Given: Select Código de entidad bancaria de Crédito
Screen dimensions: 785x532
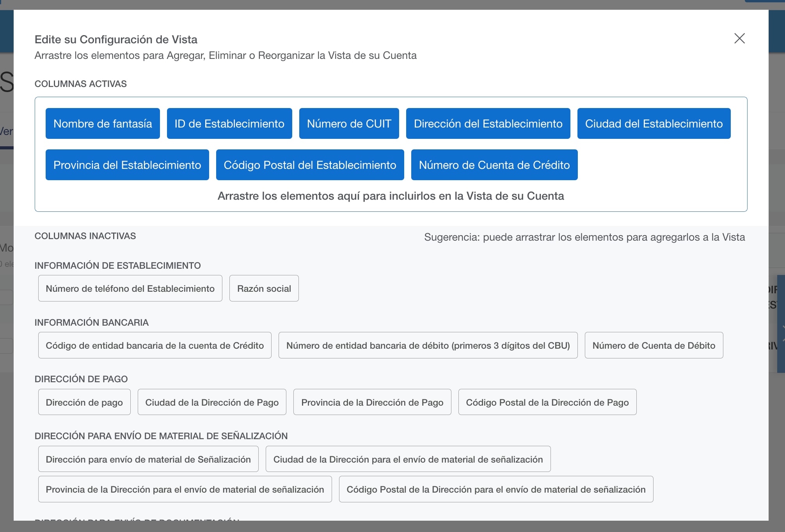Looking at the screenshot, I should tap(155, 345).
